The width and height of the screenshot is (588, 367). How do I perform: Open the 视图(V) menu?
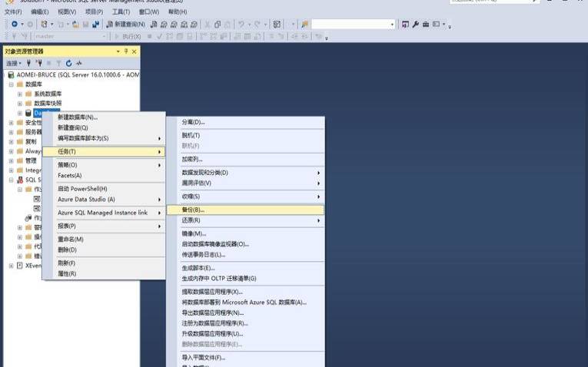pos(67,12)
